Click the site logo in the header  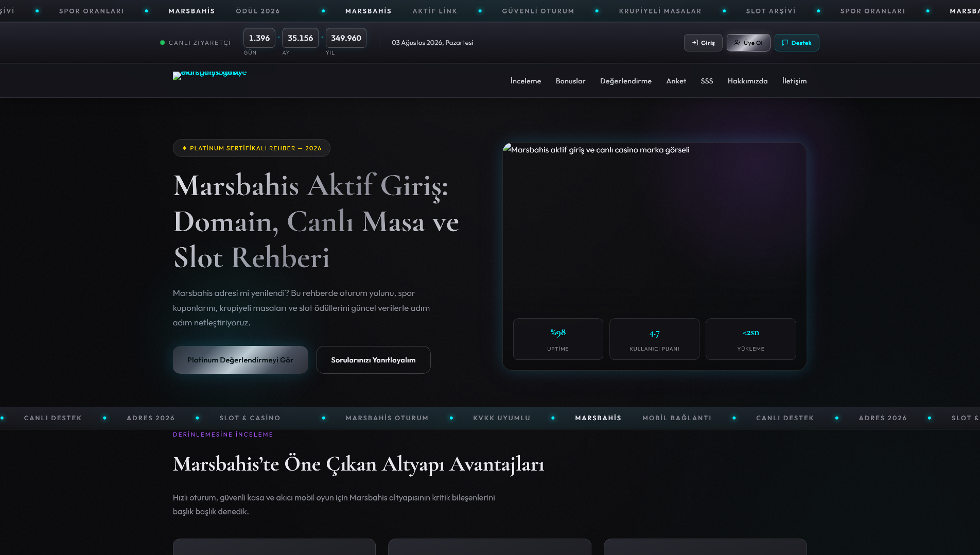(x=210, y=75)
